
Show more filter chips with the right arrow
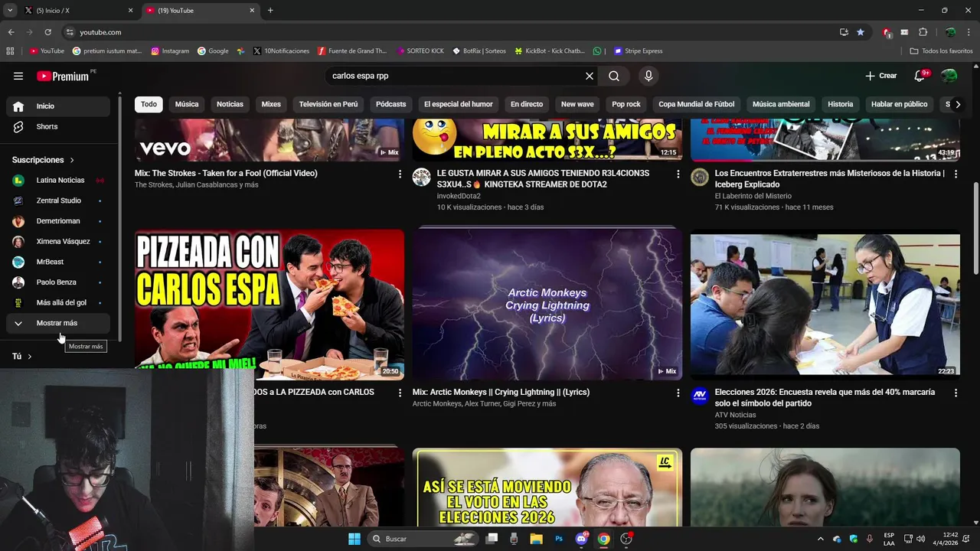(957, 104)
